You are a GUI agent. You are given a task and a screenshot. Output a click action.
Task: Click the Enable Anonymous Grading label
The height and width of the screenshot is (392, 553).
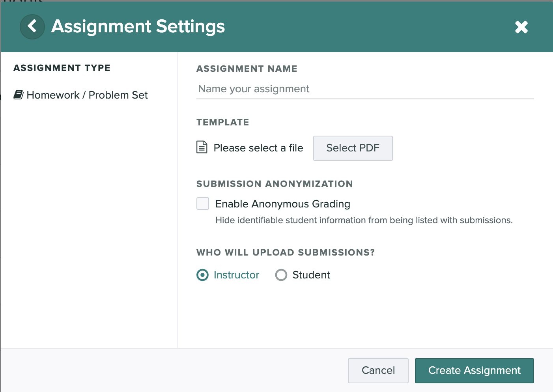(x=283, y=204)
